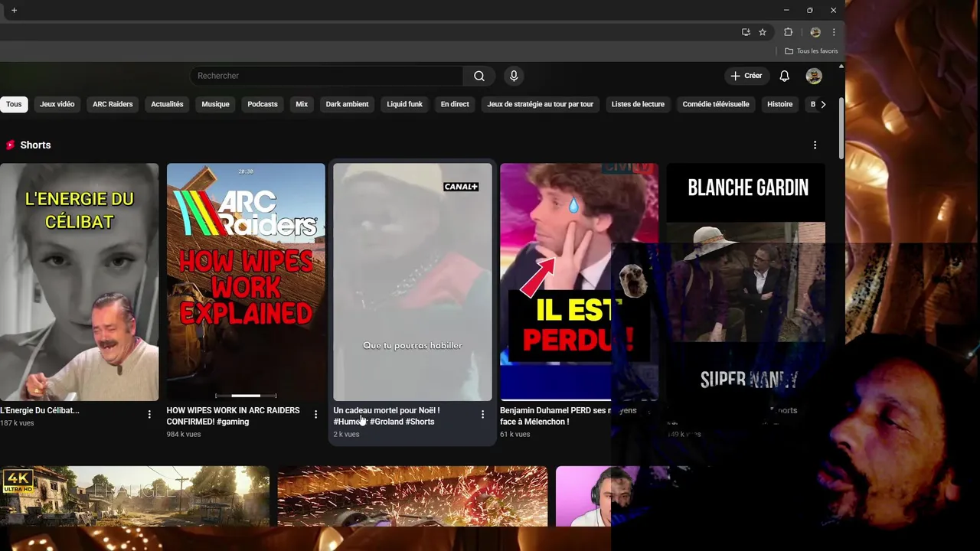The width and height of the screenshot is (980, 551).
Task: Select the ARC Raiders filter chip
Action: click(113, 104)
